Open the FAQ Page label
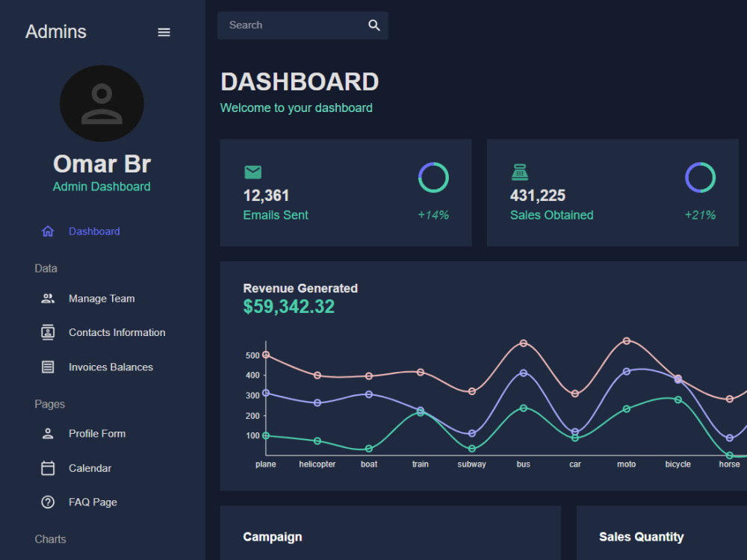 coord(93,503)
